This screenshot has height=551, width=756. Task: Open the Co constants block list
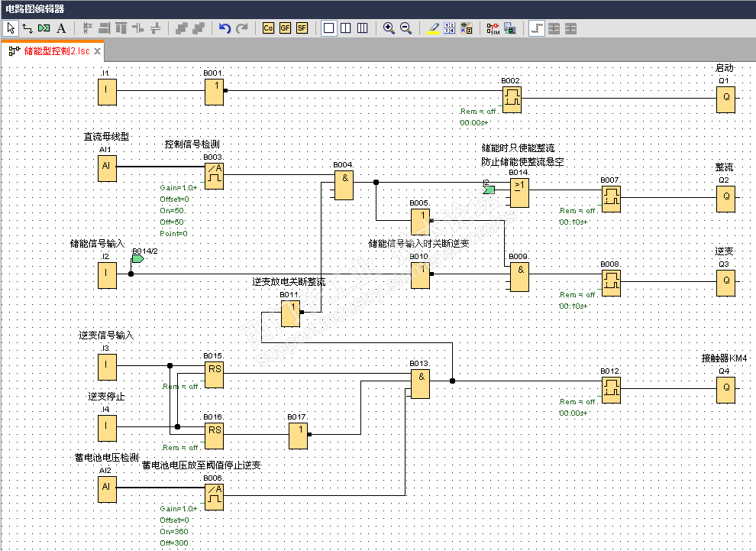click(268, 28)
